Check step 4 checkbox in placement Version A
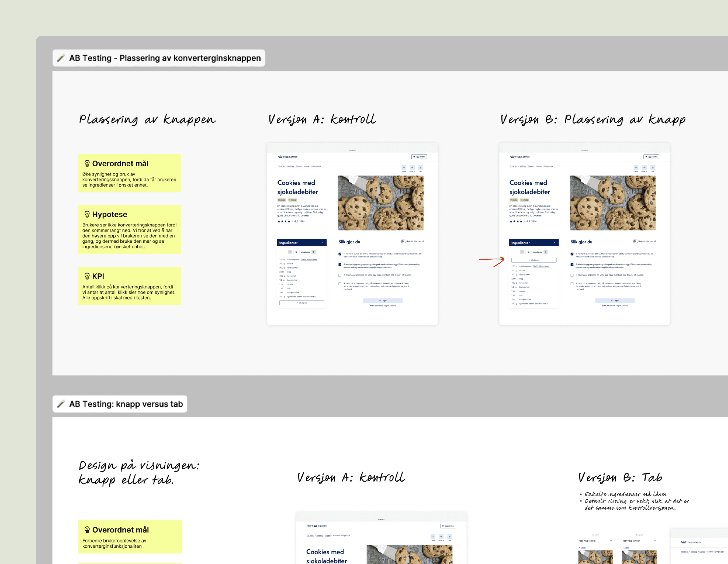Viewport: 728px width, 564px height. click(340, 284)
